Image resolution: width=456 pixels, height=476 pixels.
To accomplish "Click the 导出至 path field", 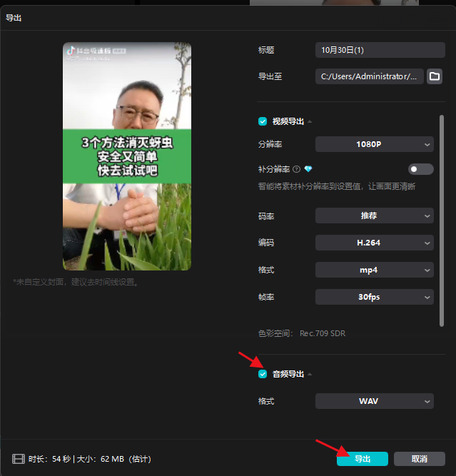I will pos(369,76).
